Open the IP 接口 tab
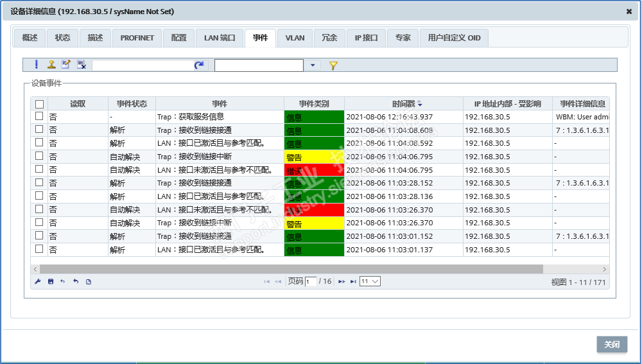 coord(366,38)
